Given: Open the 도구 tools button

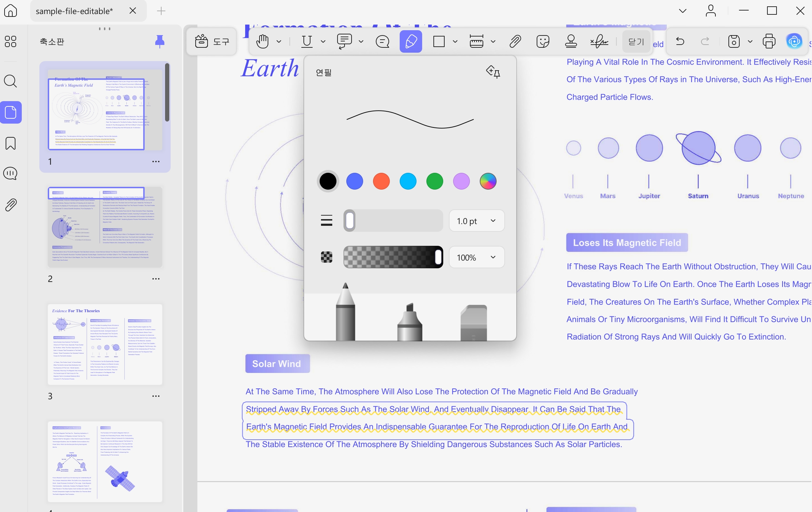Looking at the screenshot, I should click(x=212, y=41).
